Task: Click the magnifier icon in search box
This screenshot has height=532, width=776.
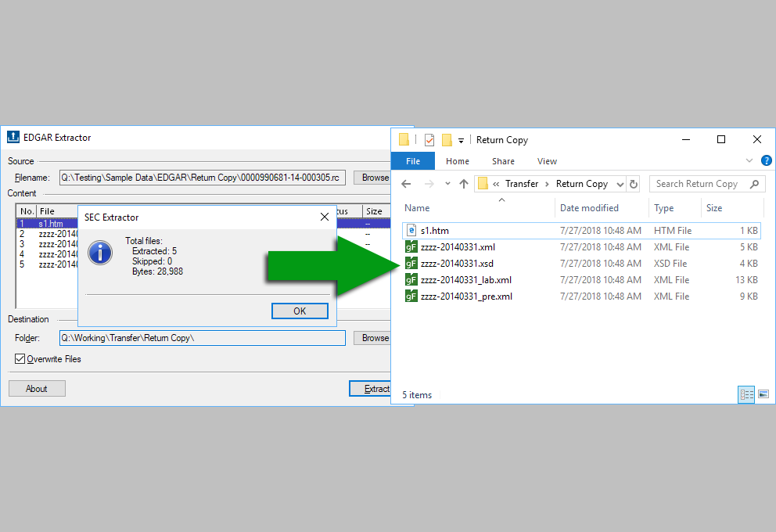Action: (754, 184)
